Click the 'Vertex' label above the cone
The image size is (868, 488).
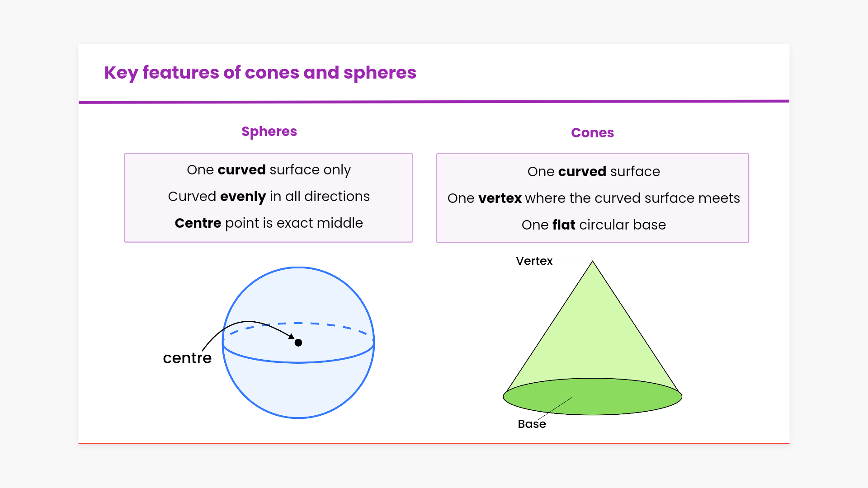point(534,261)
